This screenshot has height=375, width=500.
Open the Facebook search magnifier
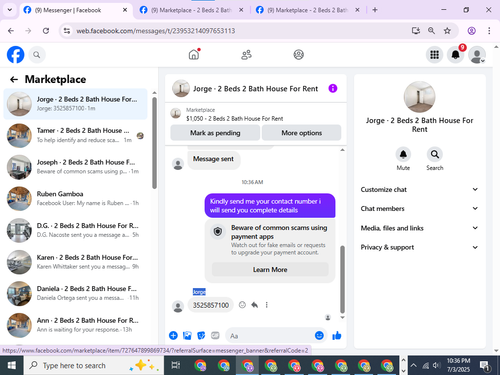[37, 55]
